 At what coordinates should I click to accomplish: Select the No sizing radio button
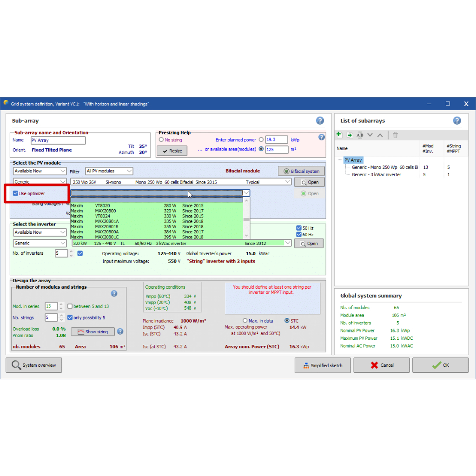(x=161, y=139)
